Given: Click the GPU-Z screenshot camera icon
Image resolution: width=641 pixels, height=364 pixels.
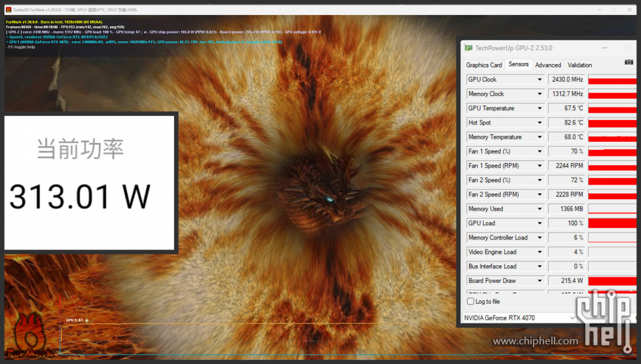Looking at the screenshot, I should click(629, 62).
